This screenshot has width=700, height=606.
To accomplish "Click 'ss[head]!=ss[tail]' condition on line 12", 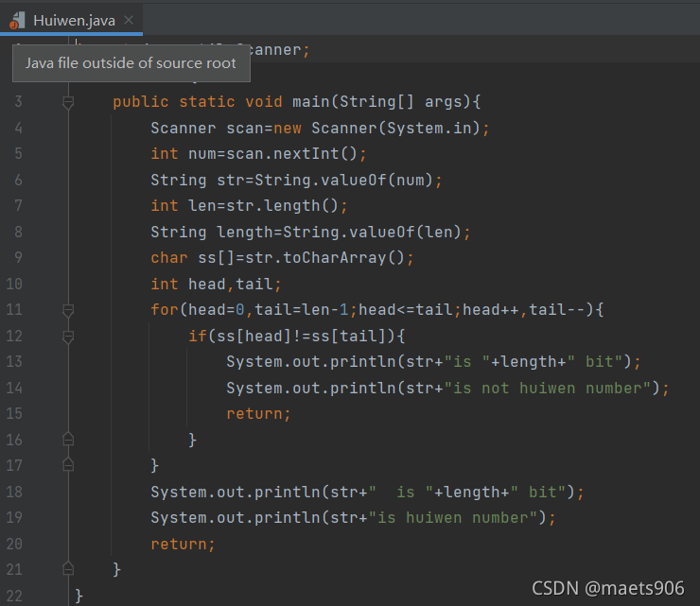I will coord(301,336).
